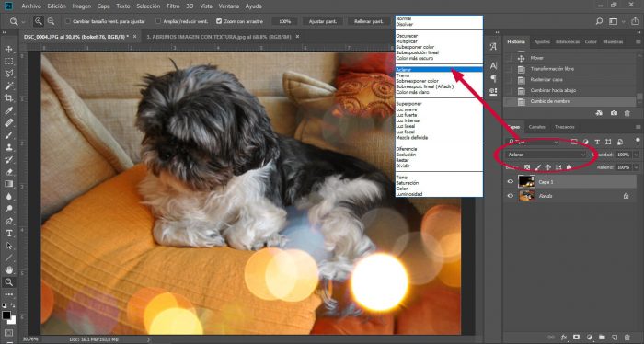The height and width of the screenshot is (344, 644).
Task: Toggle the layer filter on/off switch
Action: point(638,141)
